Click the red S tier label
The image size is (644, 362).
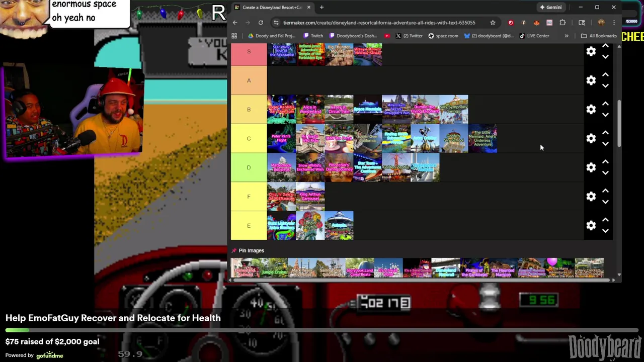249,54
